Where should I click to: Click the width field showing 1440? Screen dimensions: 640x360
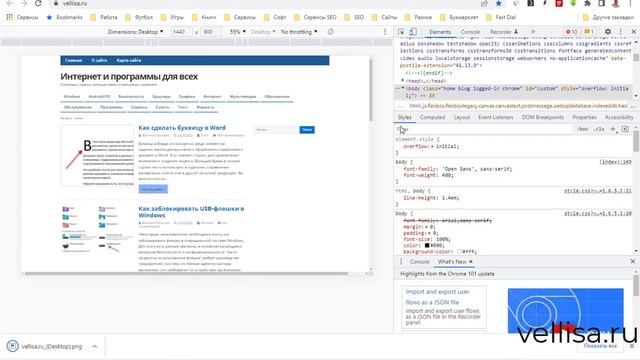click(x=179, y=31)
